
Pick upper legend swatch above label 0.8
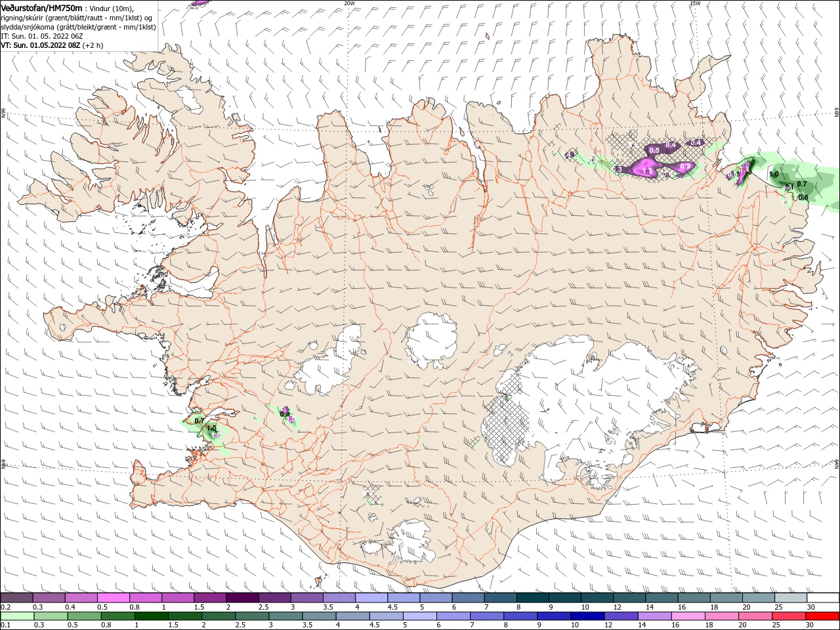point(145,598)
